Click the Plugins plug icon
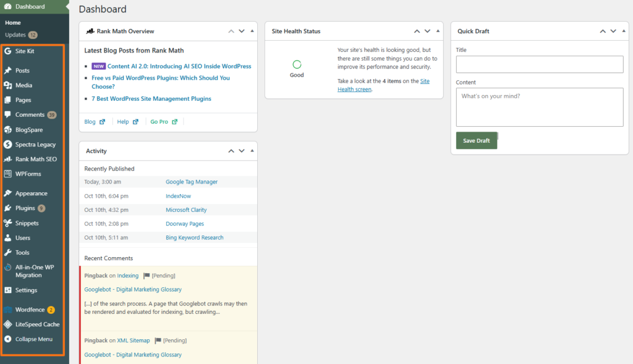 click(x=7, y=208)
